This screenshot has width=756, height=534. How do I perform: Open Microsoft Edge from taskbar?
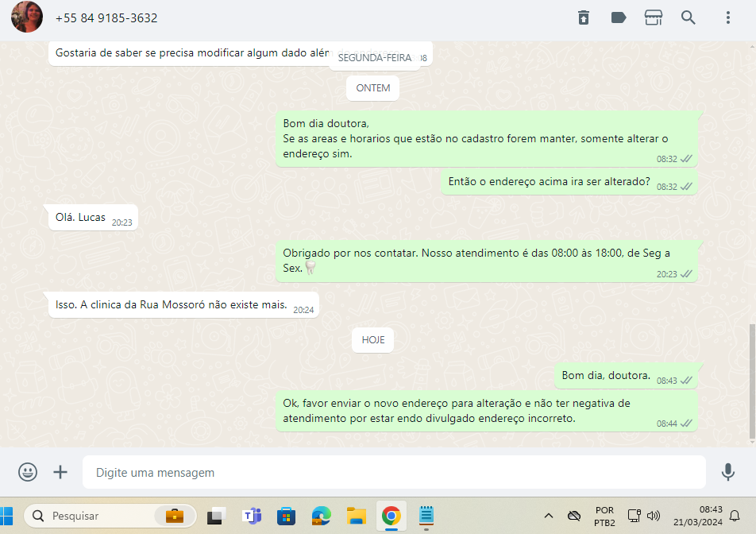321,517
